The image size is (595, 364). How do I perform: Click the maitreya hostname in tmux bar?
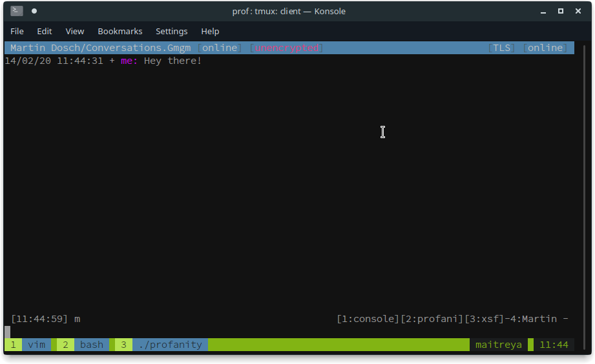[x=498, y=345]
